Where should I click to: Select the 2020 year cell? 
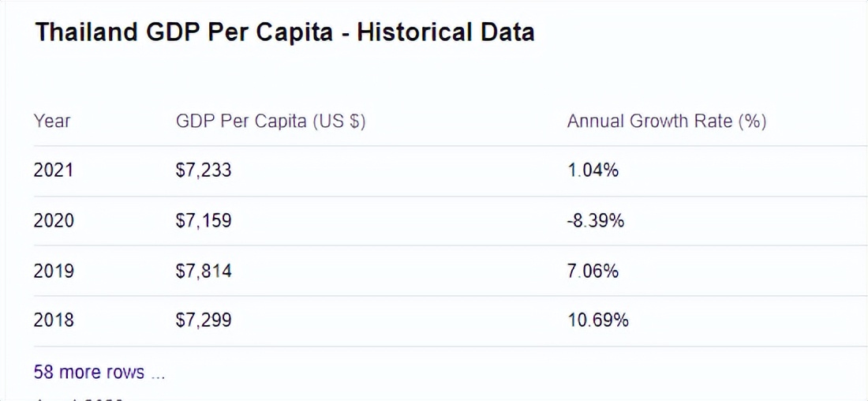tap(54, 221)
